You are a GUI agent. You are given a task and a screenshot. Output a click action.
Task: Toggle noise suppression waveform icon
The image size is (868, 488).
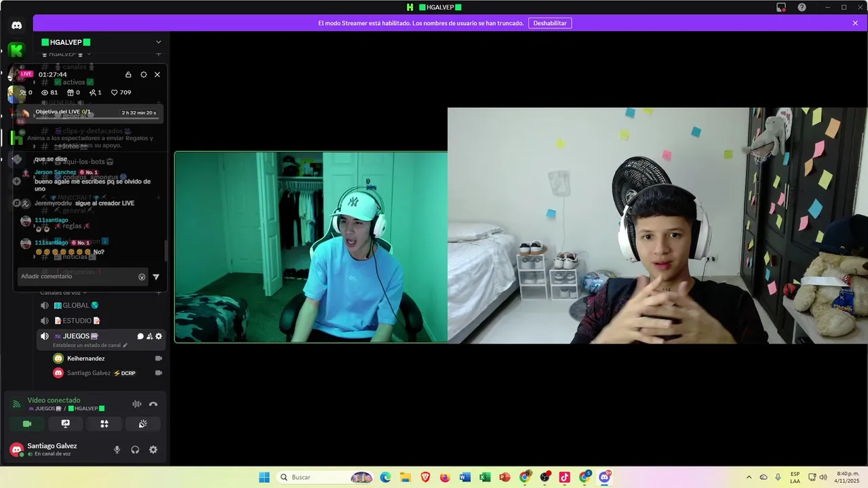tap(136, 404)
